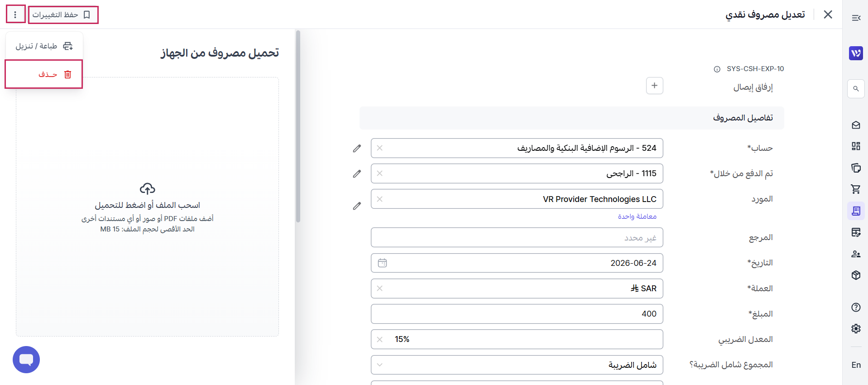Open the SAR currency dropdown

click(517, 289)
